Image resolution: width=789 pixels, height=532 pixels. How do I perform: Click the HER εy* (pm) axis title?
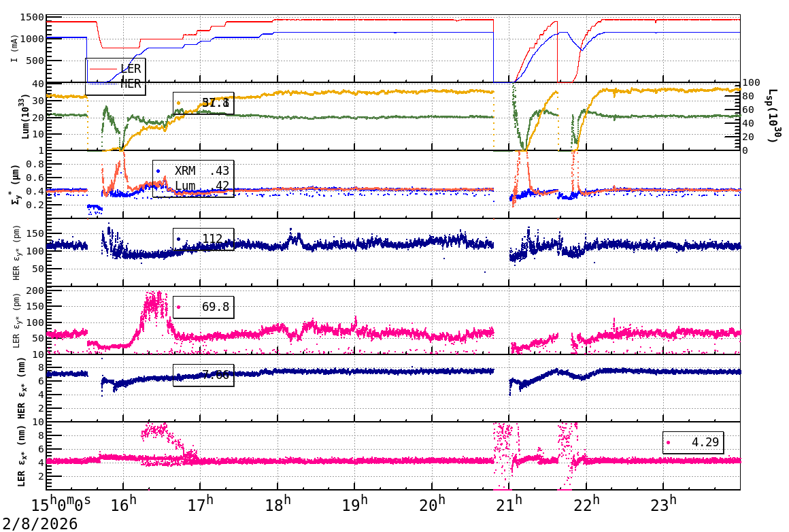[x=16, y=252]
